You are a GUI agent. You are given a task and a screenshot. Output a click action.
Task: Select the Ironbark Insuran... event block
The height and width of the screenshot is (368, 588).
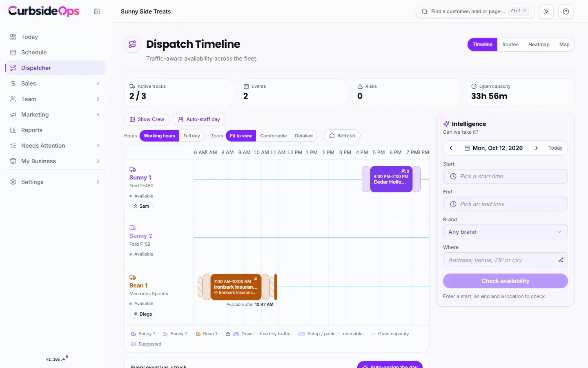(236, 287)
